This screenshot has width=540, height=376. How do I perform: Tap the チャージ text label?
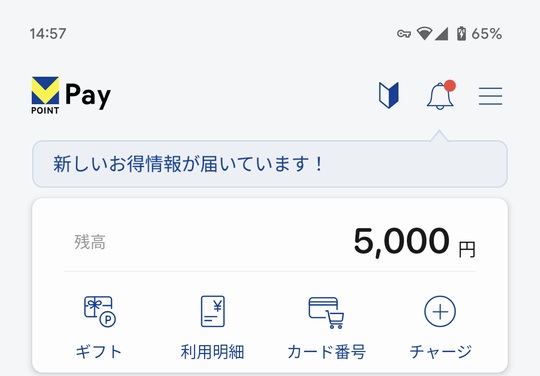440,352
